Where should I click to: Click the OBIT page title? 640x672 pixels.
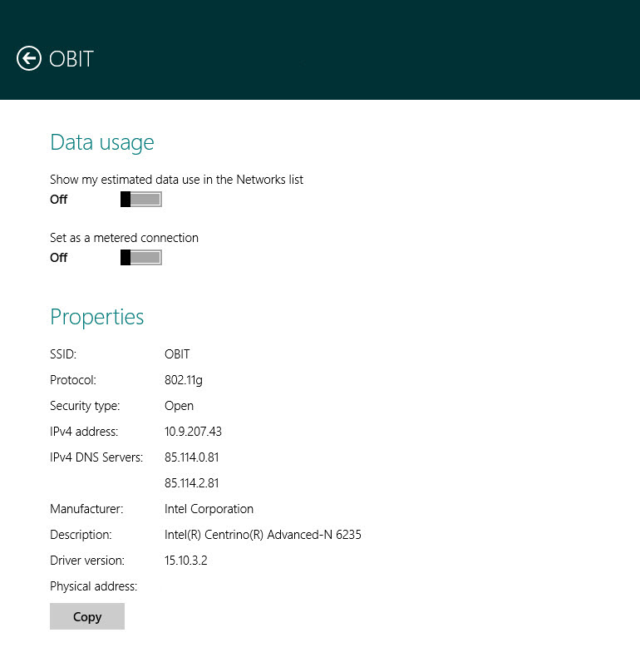[71, 59]
